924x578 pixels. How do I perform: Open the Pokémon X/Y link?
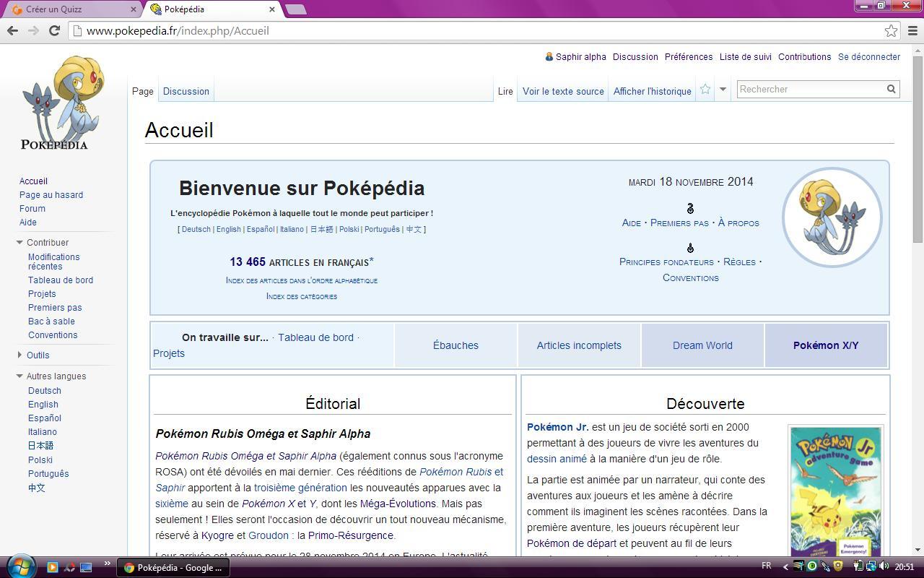coord(826,345)
